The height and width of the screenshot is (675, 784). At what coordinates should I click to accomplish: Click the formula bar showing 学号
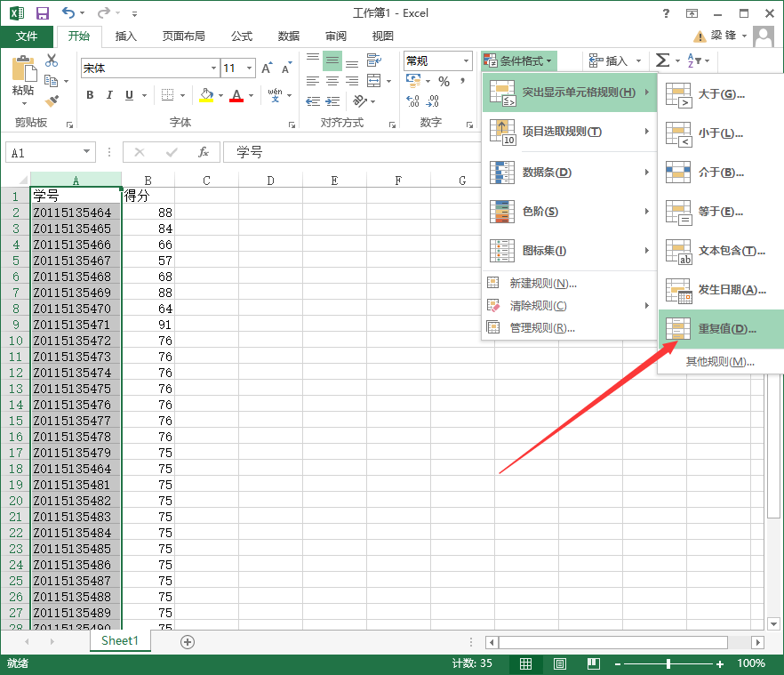pos(353,152)
